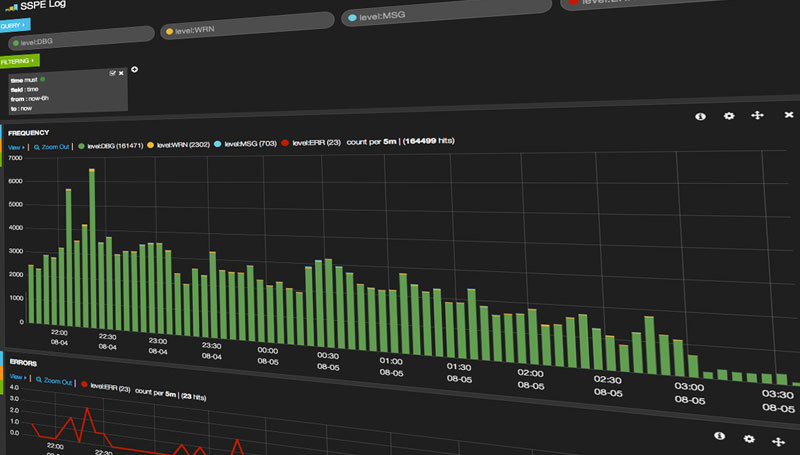This screenshot has width=800, height=455.
Task: Select Frequency legend entry level:ERR (23)
Action: [x=311, y=143]
